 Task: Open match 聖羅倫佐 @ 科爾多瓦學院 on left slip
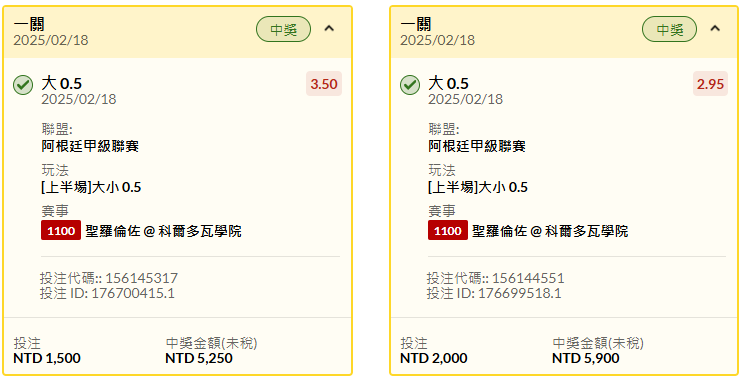click(x=163, y=231)
